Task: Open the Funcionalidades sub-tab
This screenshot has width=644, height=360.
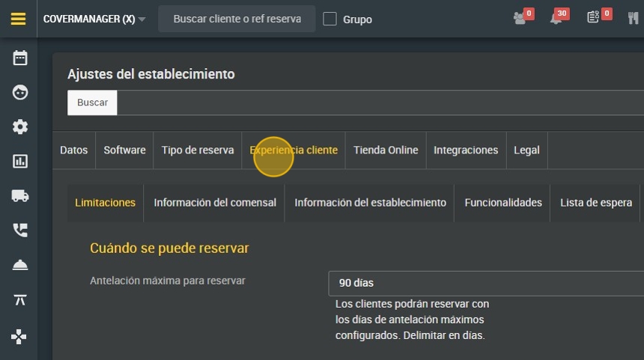Action: 503,203
